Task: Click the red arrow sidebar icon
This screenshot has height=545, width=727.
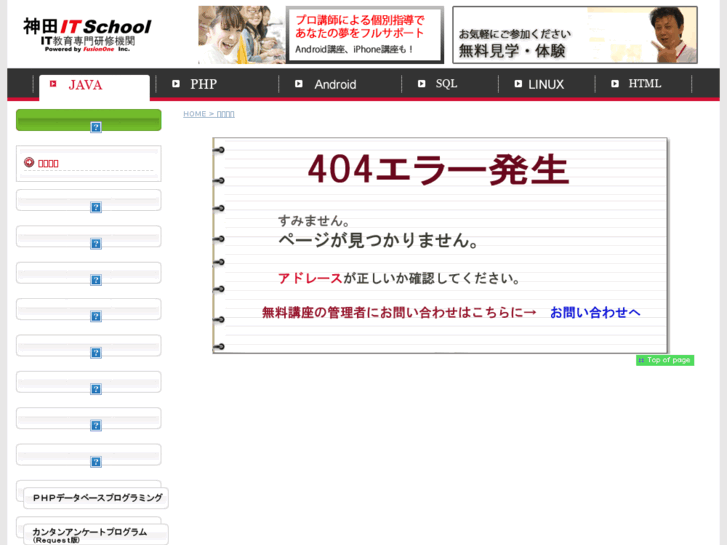Action: pyautogui.click(x=29, y=162)
